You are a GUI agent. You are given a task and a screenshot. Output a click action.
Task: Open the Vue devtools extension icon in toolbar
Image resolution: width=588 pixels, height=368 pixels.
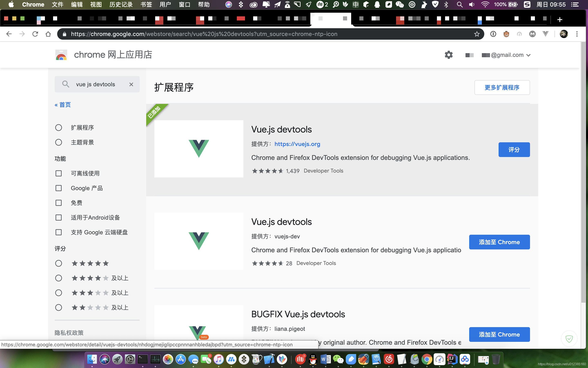[x=546, y=34]
